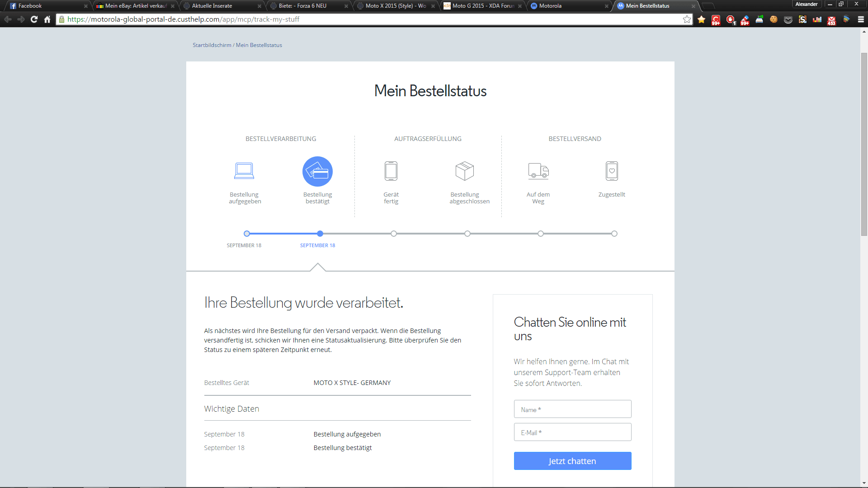This screenshot has width=868, height=488.
Task: Open the browser home page icon
Action: pyautogui.click(x=47, y=19)
